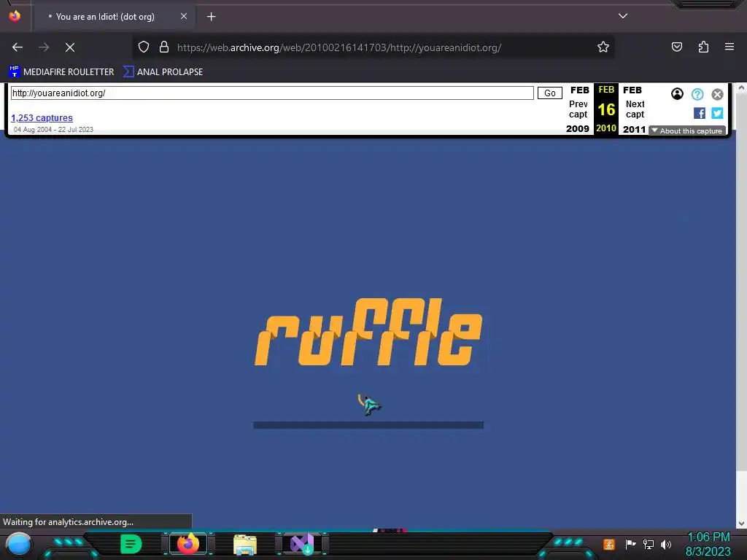The height and width of the screenshot is (560, 747).
Task: Close the Wayback toolbar with X icon
Action: 717,94
